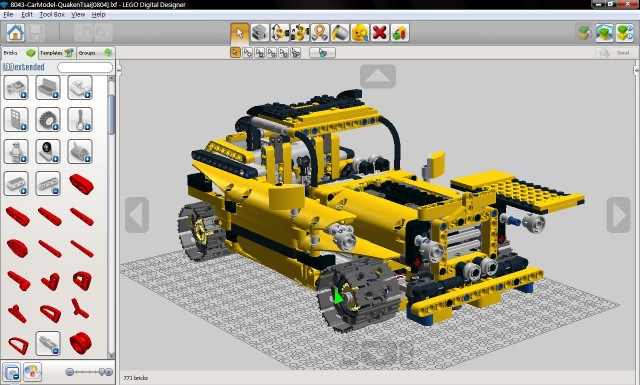Open the Tool Box menu
Viewport: 640px width, 385px height.
click(x=52, y=14)
